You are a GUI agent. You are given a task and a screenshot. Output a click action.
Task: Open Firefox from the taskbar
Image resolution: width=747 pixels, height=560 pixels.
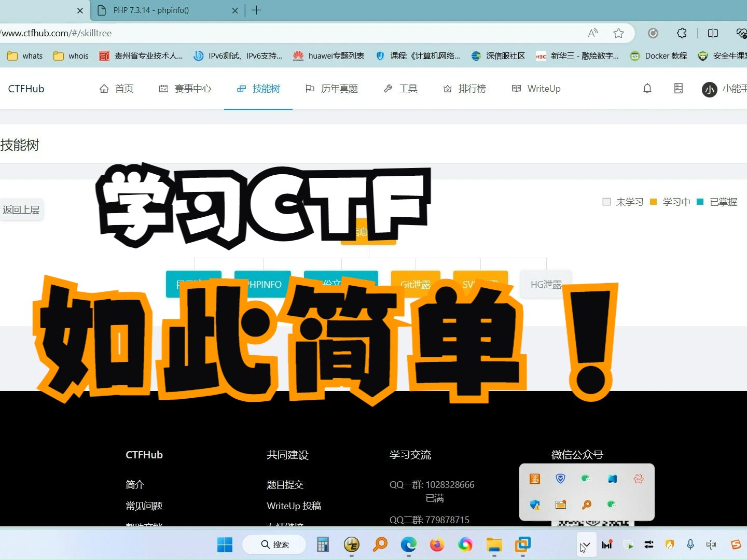437,545
